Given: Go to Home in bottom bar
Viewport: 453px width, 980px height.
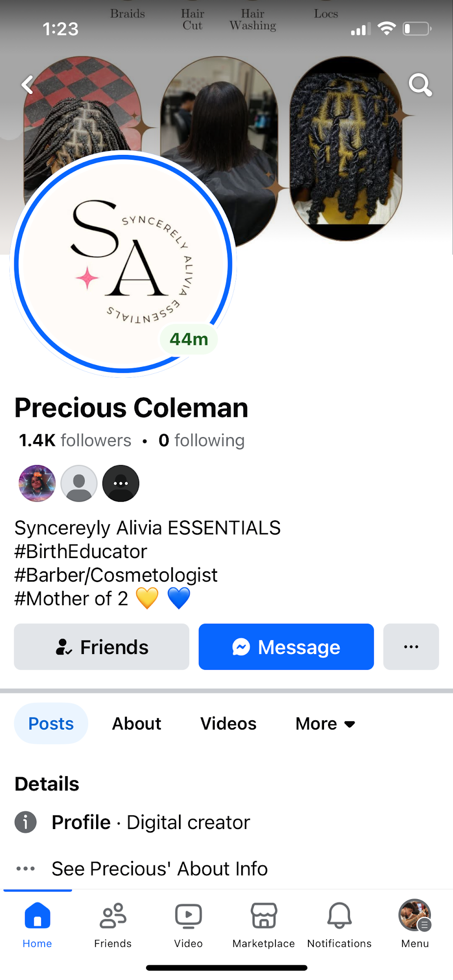Looking at the screenshot, I should [37, 925].
